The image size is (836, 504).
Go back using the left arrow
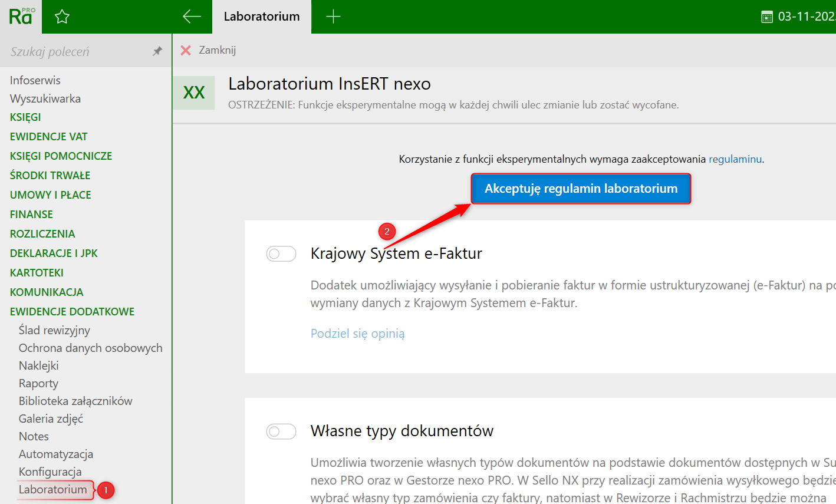[192, 17]
